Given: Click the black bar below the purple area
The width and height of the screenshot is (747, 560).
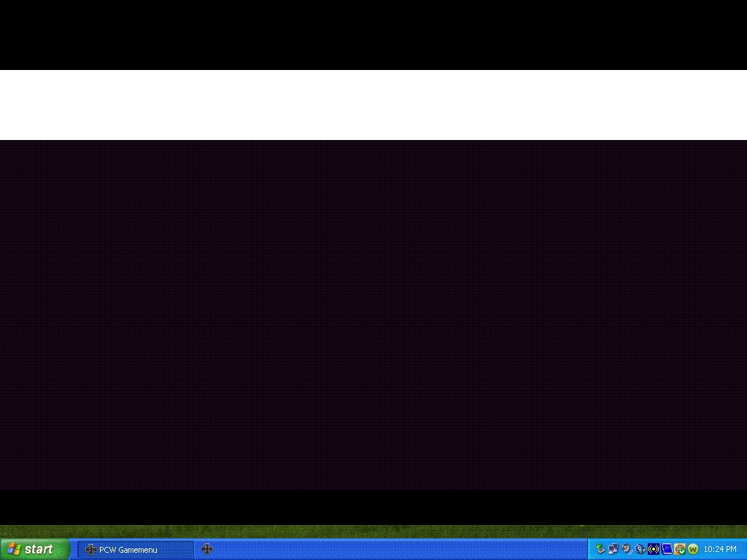Looking at the screenshot, I should [373, 507].
